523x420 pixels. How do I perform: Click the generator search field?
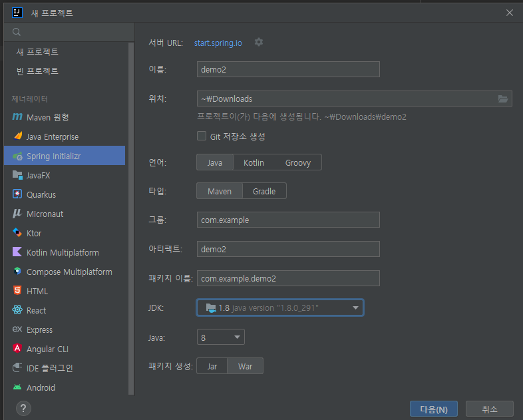[x=69, y=32]
